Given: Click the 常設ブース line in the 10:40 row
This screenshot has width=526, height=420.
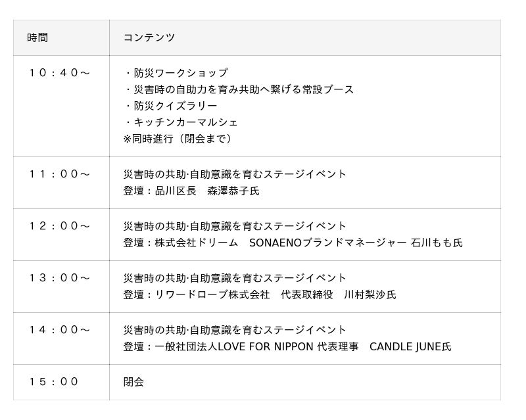Looking at the screenshot, I should (x=239, y=89).
